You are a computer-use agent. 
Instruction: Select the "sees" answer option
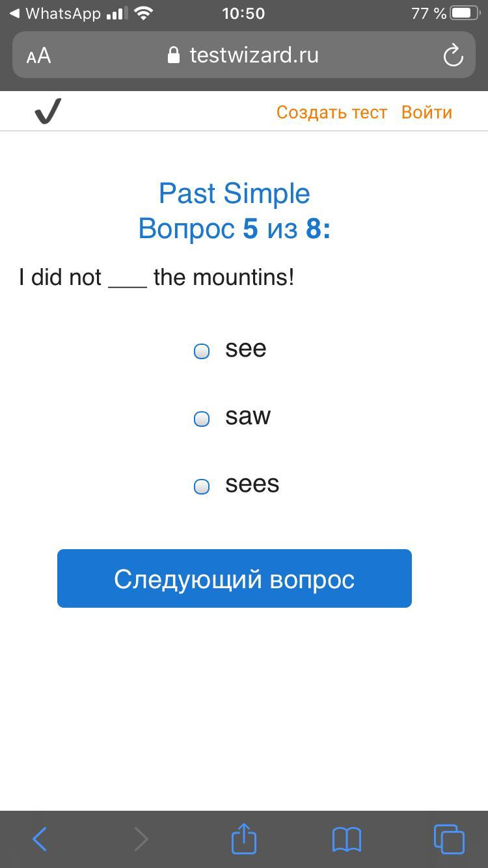(x=202, y=486)
